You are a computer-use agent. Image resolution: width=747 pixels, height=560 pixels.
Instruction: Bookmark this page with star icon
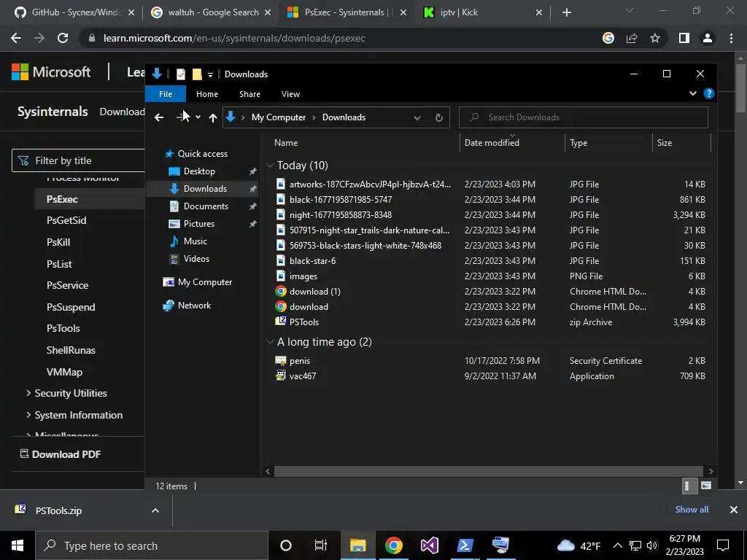[655, 38]
